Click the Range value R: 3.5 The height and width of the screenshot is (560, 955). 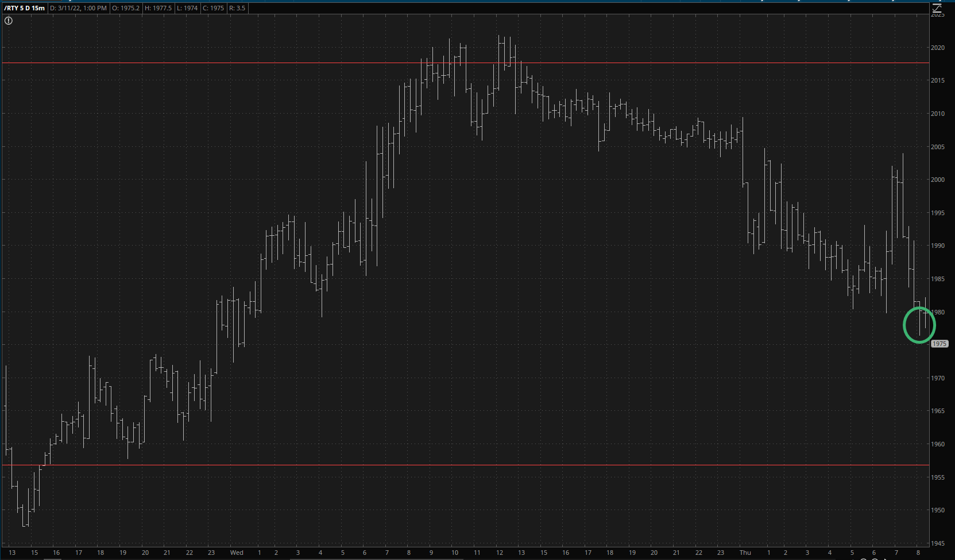237,8
